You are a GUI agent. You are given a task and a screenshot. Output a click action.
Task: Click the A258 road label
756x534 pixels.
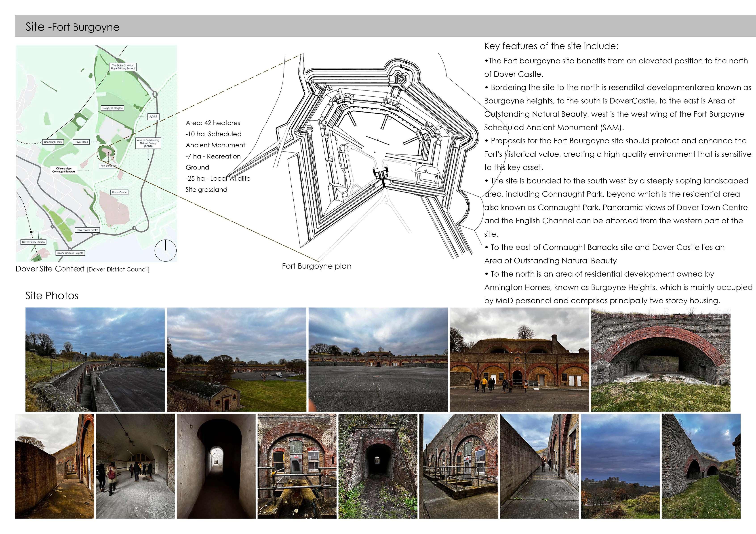[x=154, y=117]
